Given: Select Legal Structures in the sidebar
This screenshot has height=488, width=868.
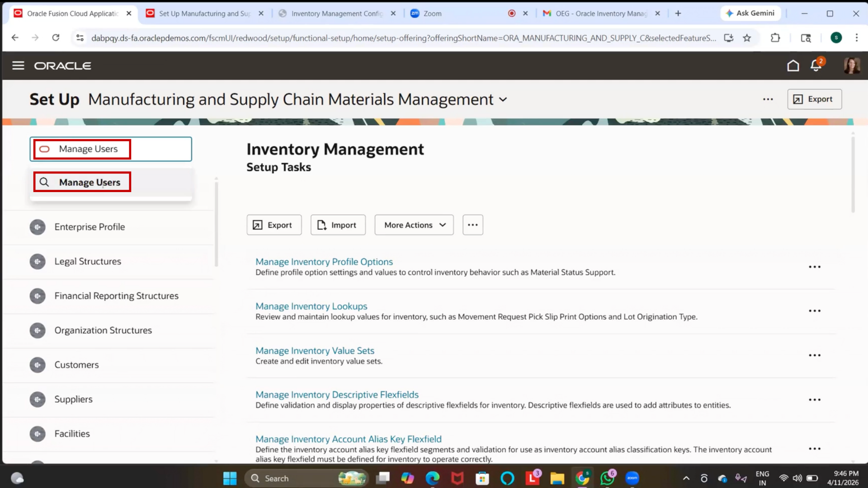Looking at the screenshot, I should pyautogui.click(x=88, y=261).
